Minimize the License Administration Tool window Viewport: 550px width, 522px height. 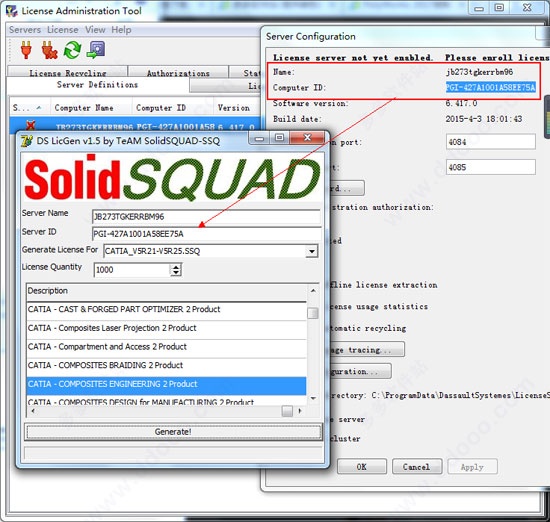[x=479, y=8]
